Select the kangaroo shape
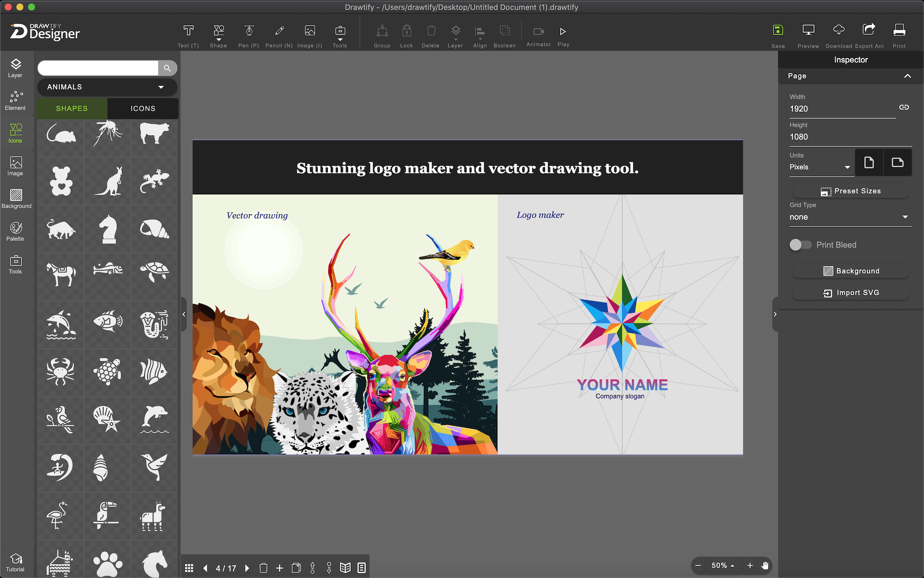 tap(108, 181)
